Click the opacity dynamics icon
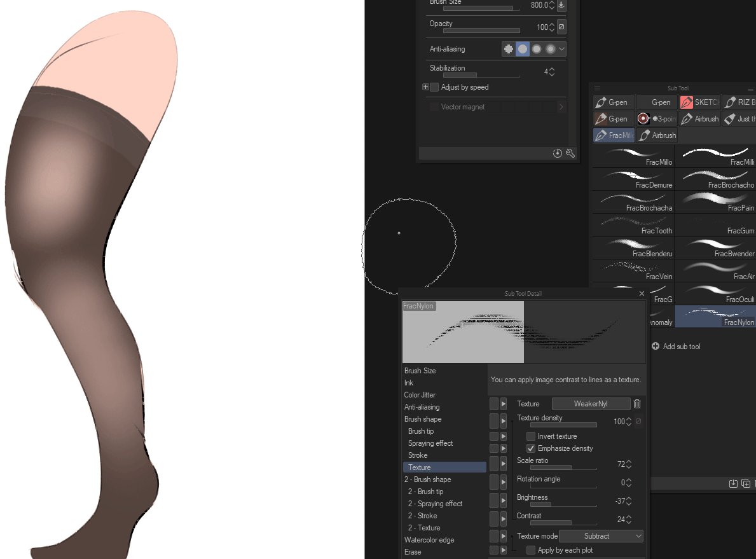The height and width of the screenshot is (559, 756). (561, 27)
